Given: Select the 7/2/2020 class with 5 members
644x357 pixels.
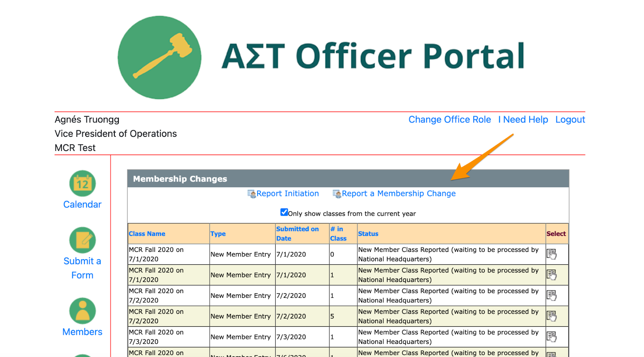Looking at the screenshot, I should tap(551, 316).
